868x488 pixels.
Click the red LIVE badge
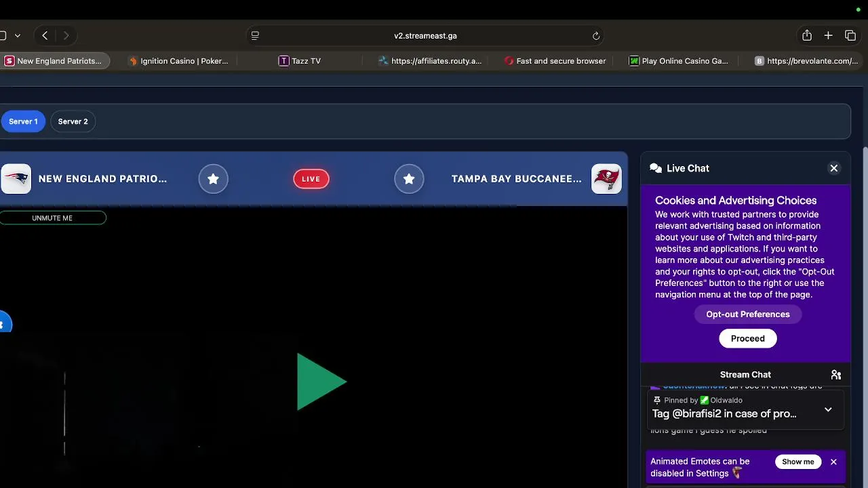coord(311,179)
